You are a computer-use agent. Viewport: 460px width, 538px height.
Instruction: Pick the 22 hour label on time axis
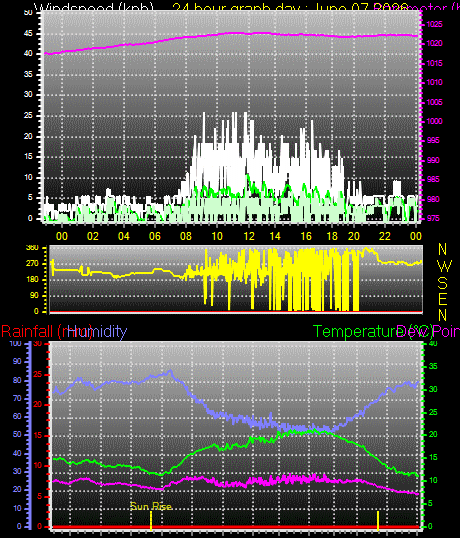[x=385, y=236]
